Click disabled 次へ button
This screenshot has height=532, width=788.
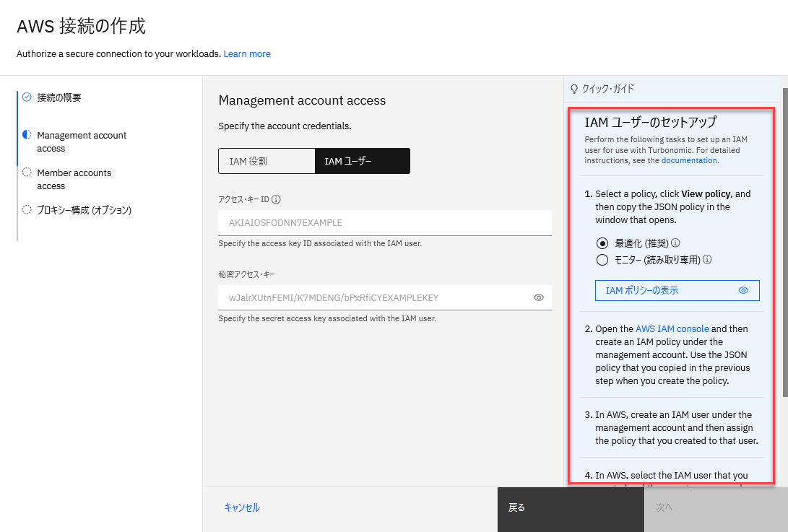click(x=716, y=510)
